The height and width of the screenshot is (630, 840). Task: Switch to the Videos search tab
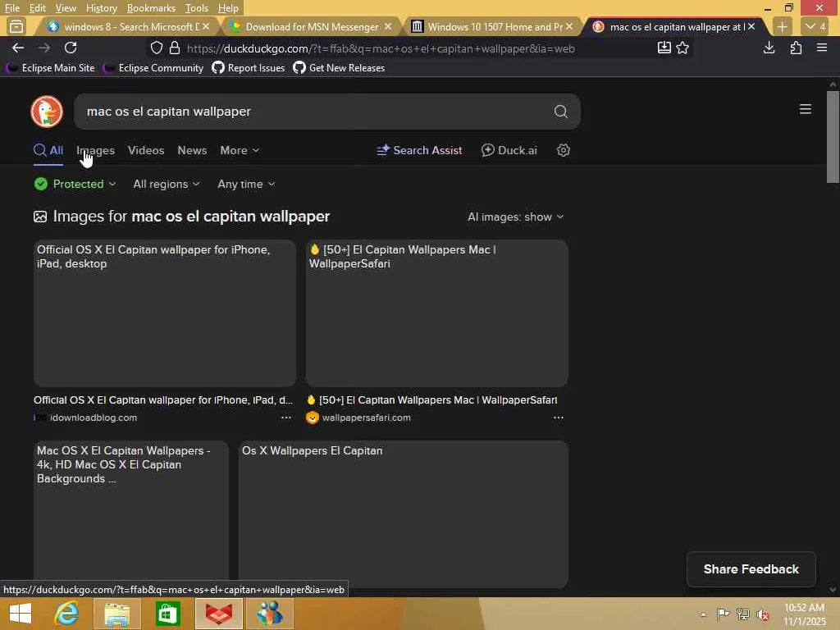146,150
